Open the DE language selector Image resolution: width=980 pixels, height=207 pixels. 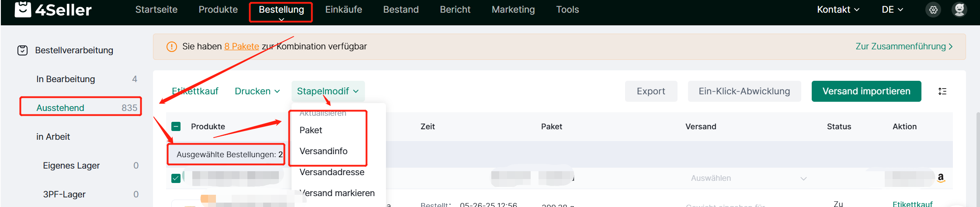coord(892,10)
